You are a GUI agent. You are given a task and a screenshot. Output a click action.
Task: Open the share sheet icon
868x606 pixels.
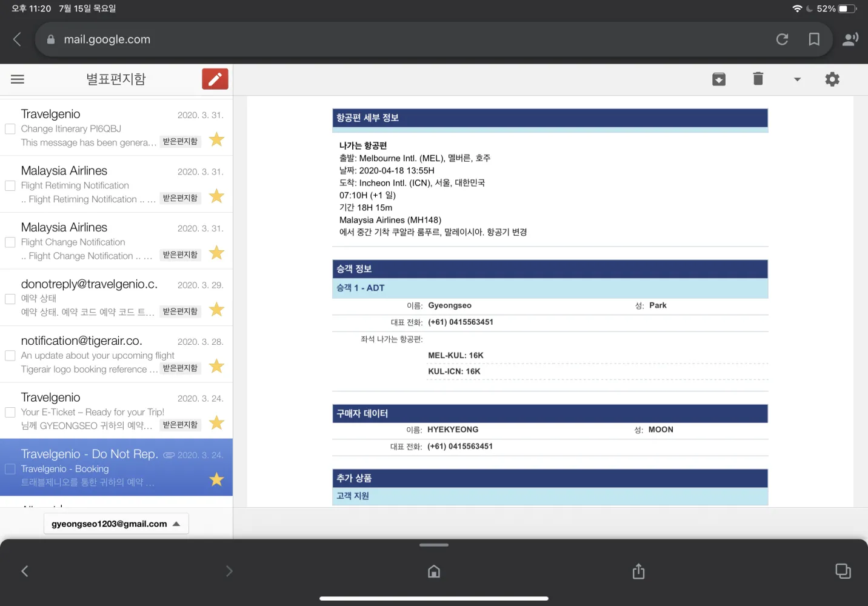[638, 571]
